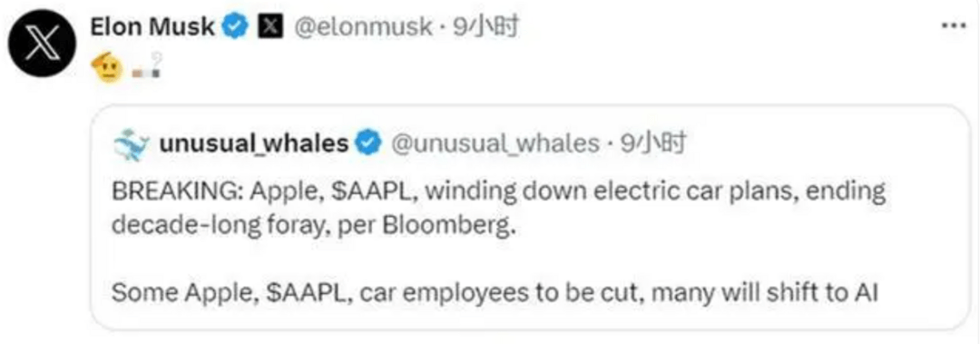The width and height of the screenshot is (980, 344).
Task: Click the cigarette emoji in the post
Action: pos(149,65)
